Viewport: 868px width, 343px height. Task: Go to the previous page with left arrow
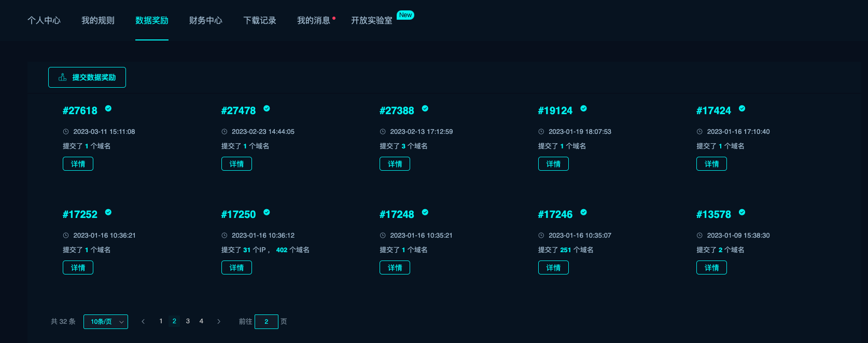coord(143,322)
